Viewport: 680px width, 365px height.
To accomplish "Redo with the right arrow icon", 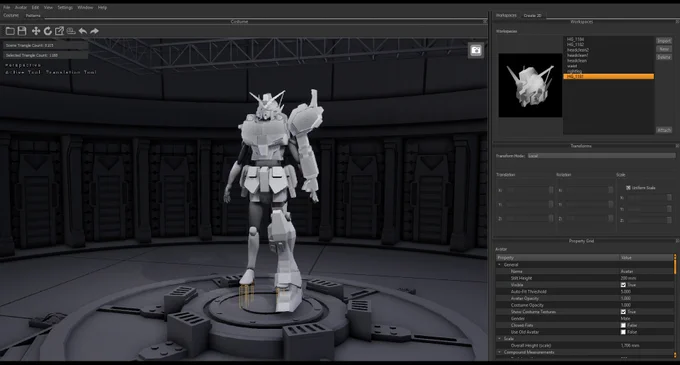I will [95, 31].
